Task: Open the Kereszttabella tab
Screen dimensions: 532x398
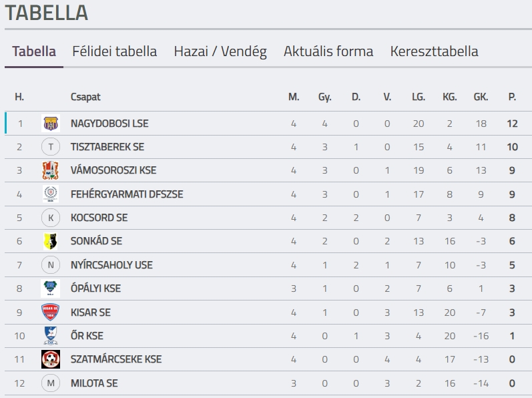Action: (434, 51)
